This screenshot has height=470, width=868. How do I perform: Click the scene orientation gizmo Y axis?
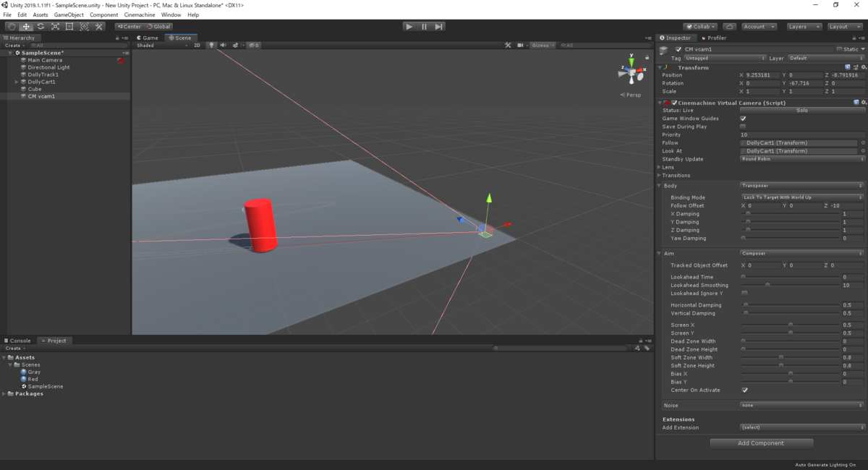point(631,62)
